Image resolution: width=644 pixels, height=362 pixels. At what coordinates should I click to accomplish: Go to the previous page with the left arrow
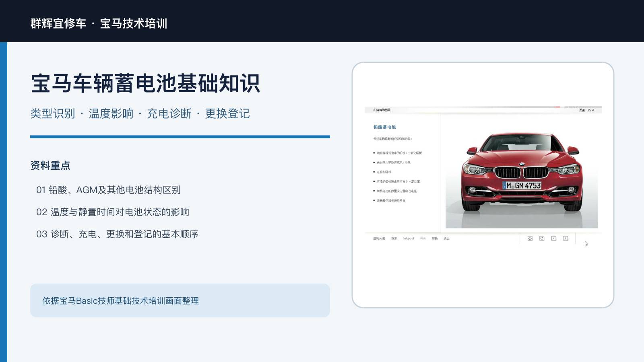click(554, 239)
